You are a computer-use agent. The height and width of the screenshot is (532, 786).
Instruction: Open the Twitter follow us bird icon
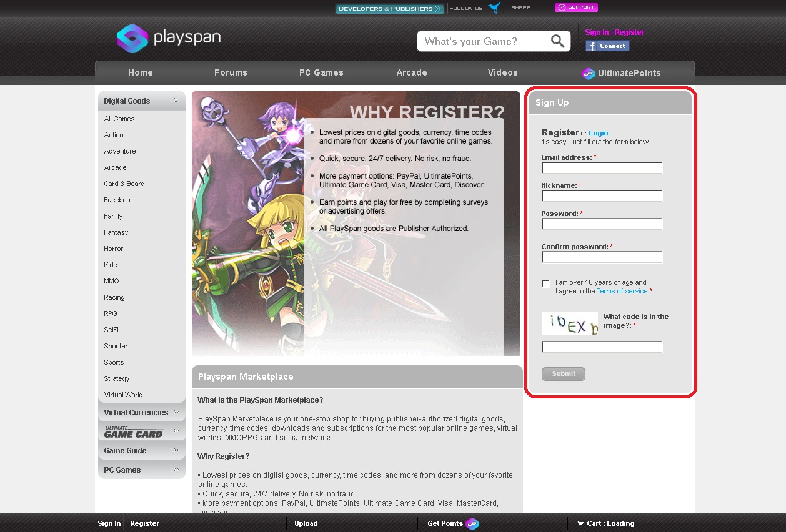[495, 8]
